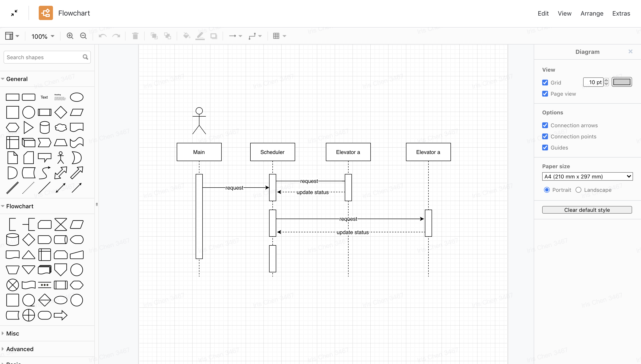Image resolution: width=641 pixels, height=364 pixels.
Task: Click the collapse fullscreen arrows icon
Action: coord(14,13)
